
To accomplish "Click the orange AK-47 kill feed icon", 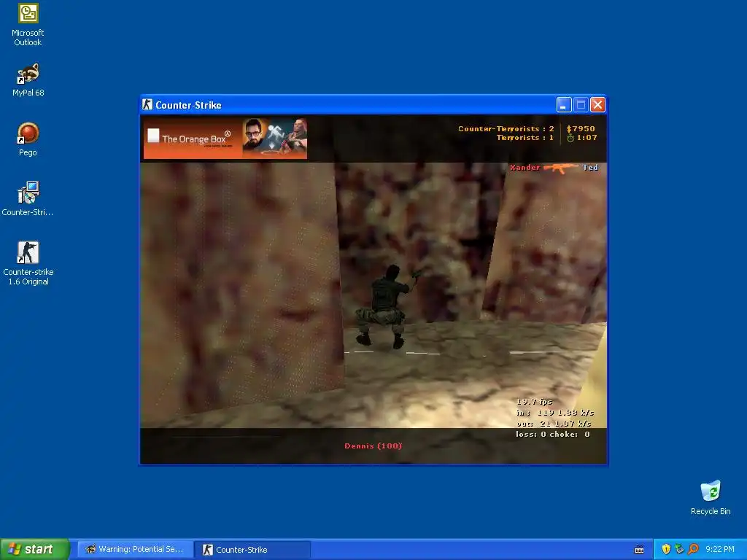I will click(561, 168).
